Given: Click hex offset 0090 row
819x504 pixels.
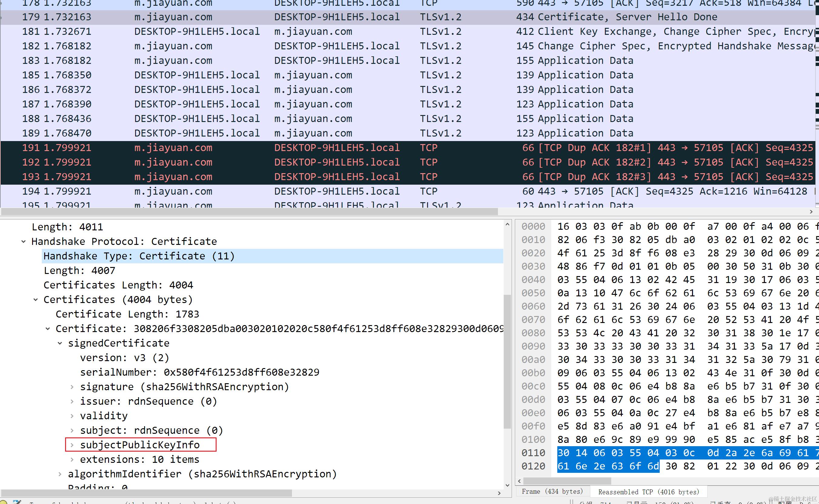Looking at the screenshot, I should 534,346.
